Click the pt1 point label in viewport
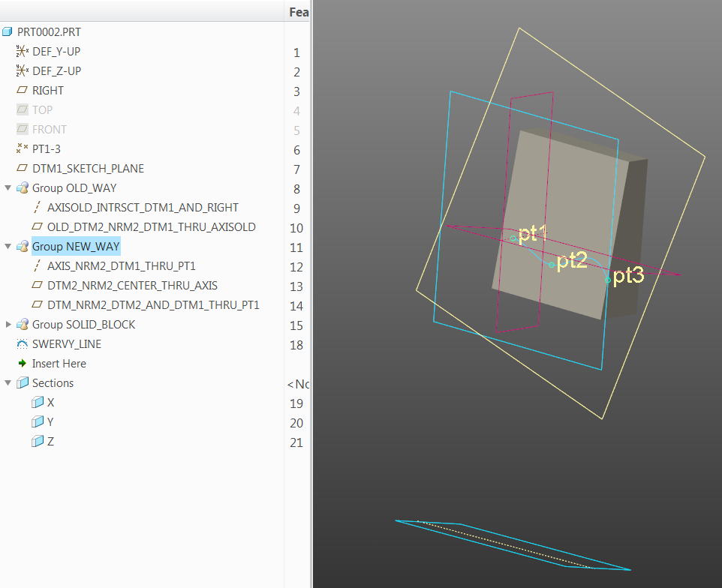The height and width of the screenshot is (588, 722). pyautogui.click(x=532, y=233)
